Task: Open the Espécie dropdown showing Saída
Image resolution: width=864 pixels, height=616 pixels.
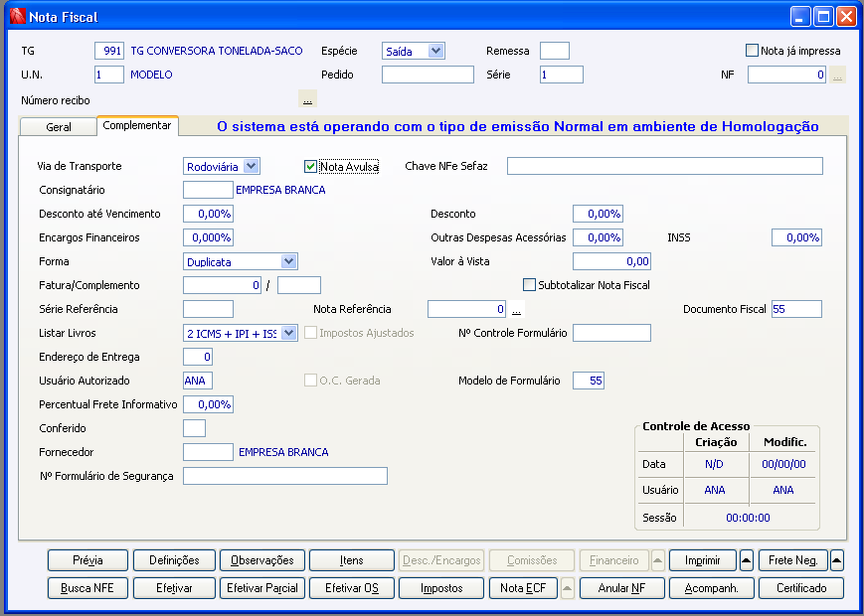Action: 414,51
